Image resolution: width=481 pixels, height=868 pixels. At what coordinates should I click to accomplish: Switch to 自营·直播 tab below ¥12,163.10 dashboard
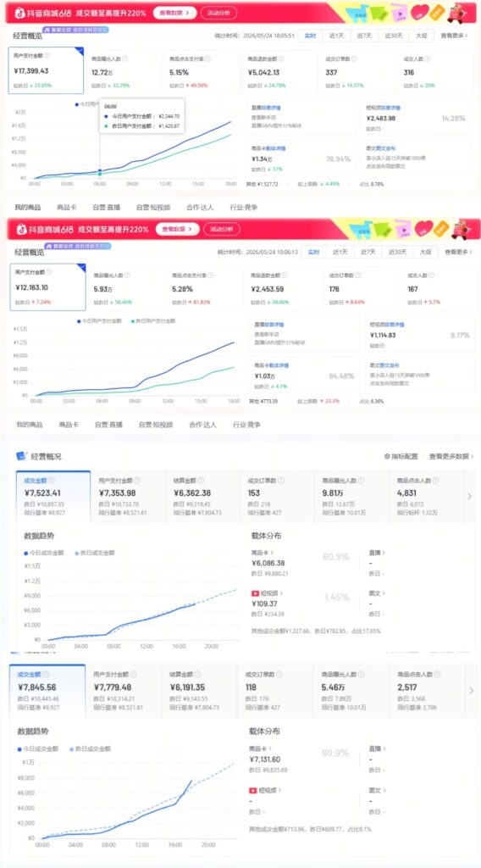(108, 425)
